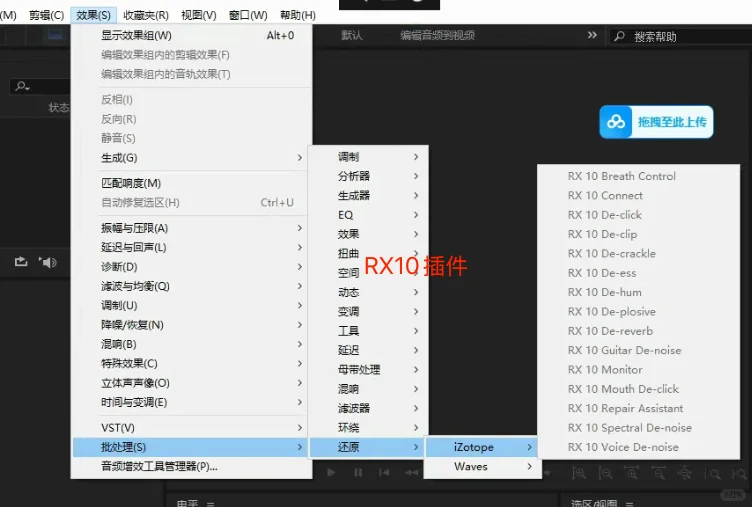Viewport: 752px width, 507px height.
Task: Click the magnifier search icon in files panel
Action: point(22,86)
